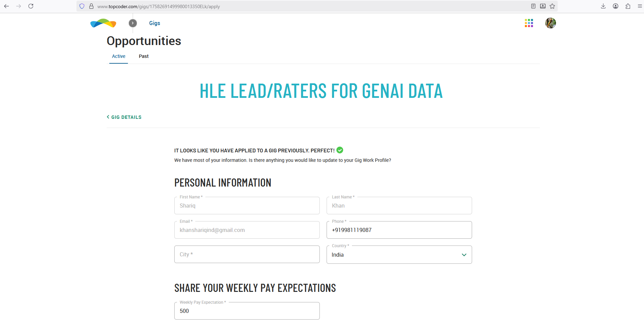Click the Weekly Pay Expectation field
The height and width of the screenshot is (321, 644).
[x=247, y=311]
